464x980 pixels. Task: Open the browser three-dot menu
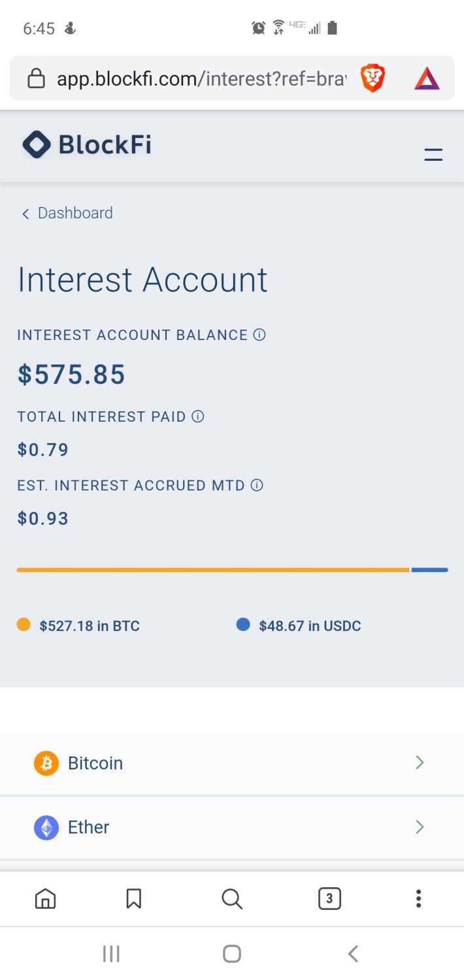click(x=418, y=899)
